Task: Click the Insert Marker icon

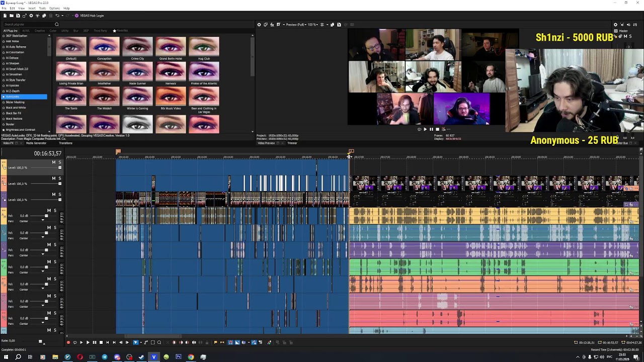Action: tap(215, 342)
